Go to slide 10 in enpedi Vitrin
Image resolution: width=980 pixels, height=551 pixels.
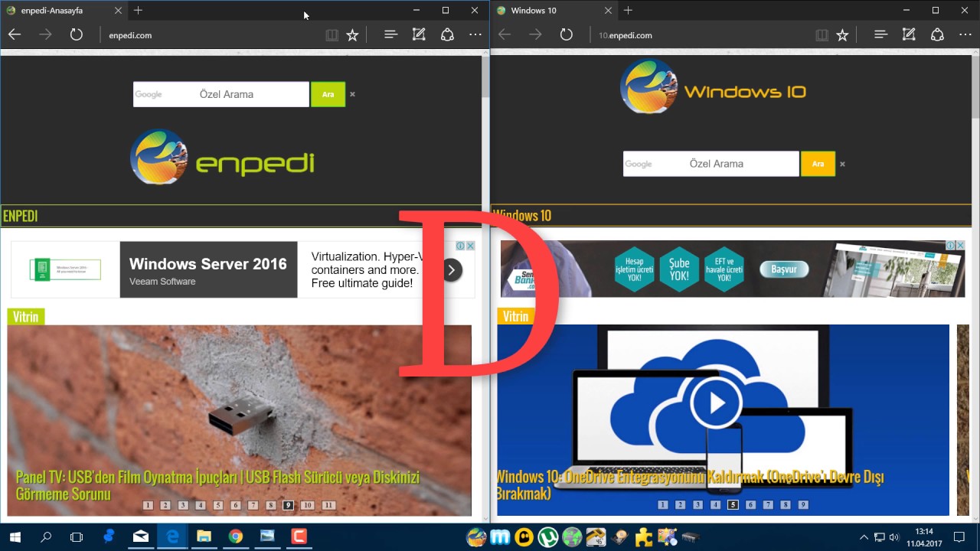307,505
